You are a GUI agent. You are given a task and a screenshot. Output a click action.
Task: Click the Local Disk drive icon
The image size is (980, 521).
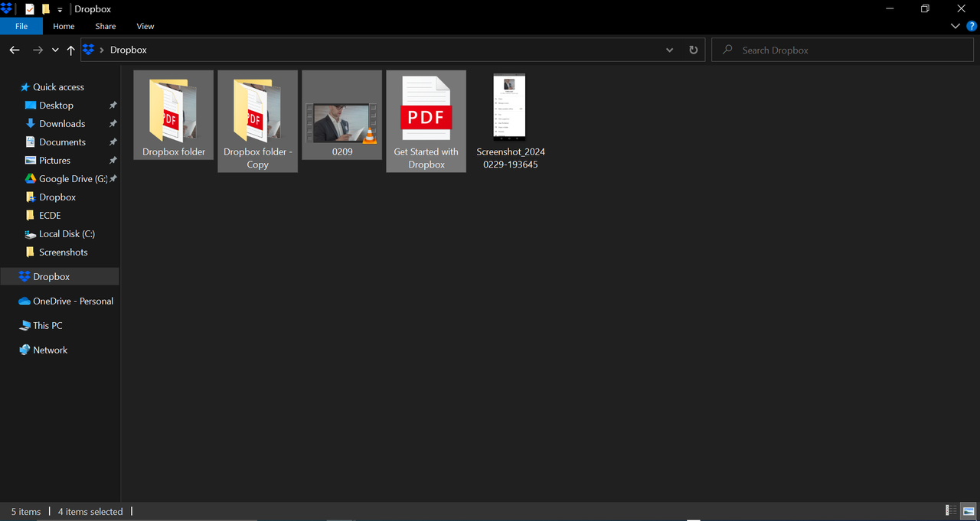point(31,234)
